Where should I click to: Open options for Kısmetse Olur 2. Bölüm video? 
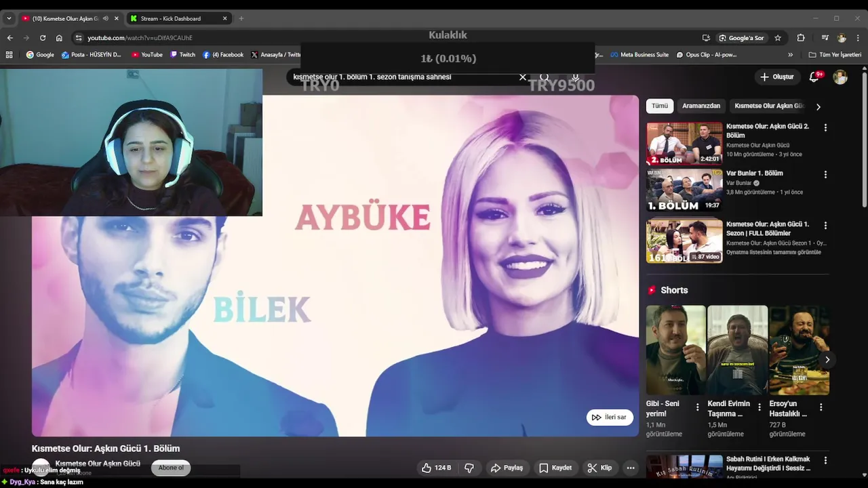pyautogui.click(x=825, y=127)
